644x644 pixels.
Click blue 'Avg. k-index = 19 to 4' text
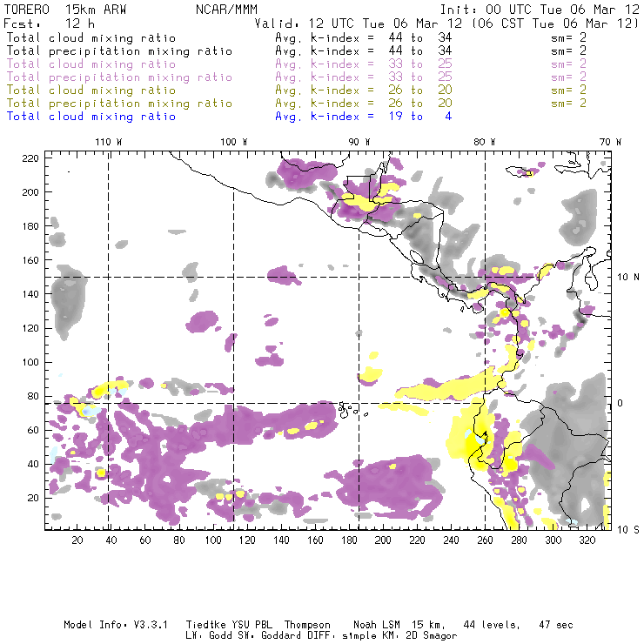[x=364, y=117]
